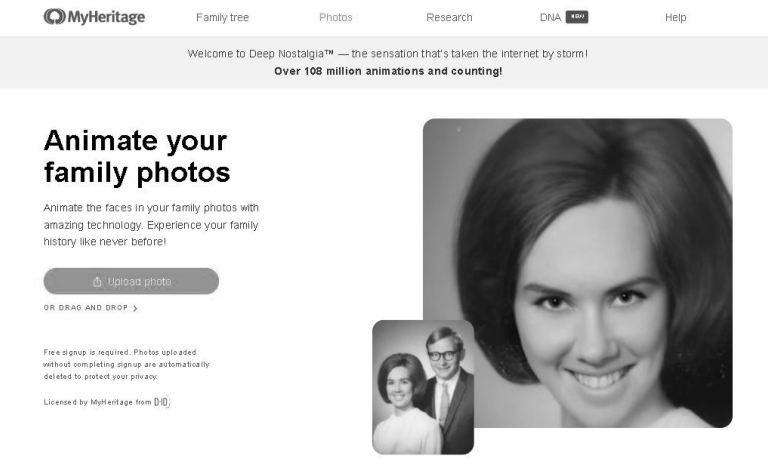Open the DNA menu
Viewport: 768px width, 474px height.
pyautogui.click(x=550, y=18)
